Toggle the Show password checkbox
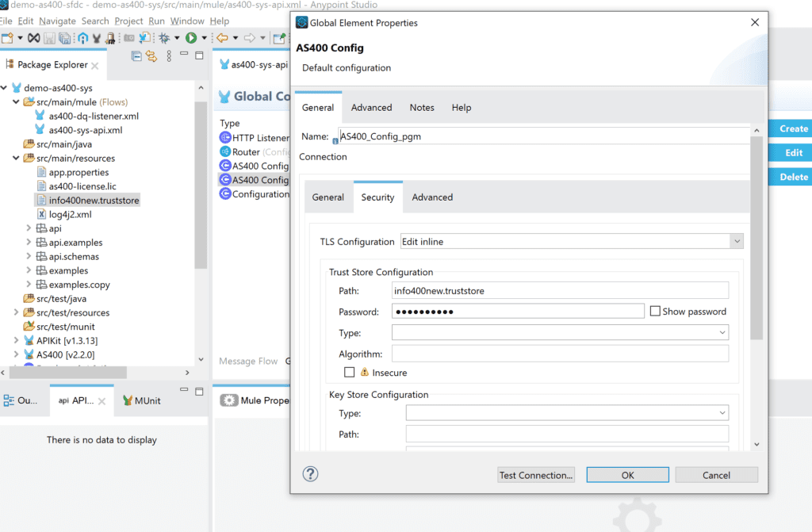The width and height of the screenshot is (812, 532). click(x=655, y=312)
